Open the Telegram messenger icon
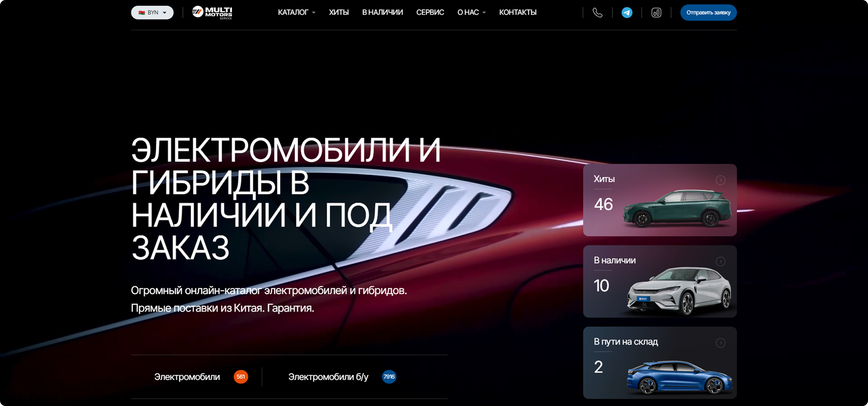Screen dimensions: 868x406 tap(627, 13)
